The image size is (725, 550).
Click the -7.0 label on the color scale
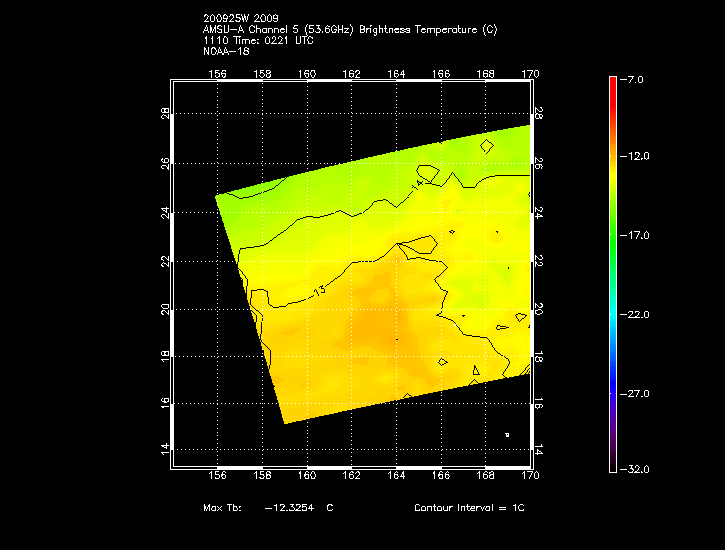[636, 78]
